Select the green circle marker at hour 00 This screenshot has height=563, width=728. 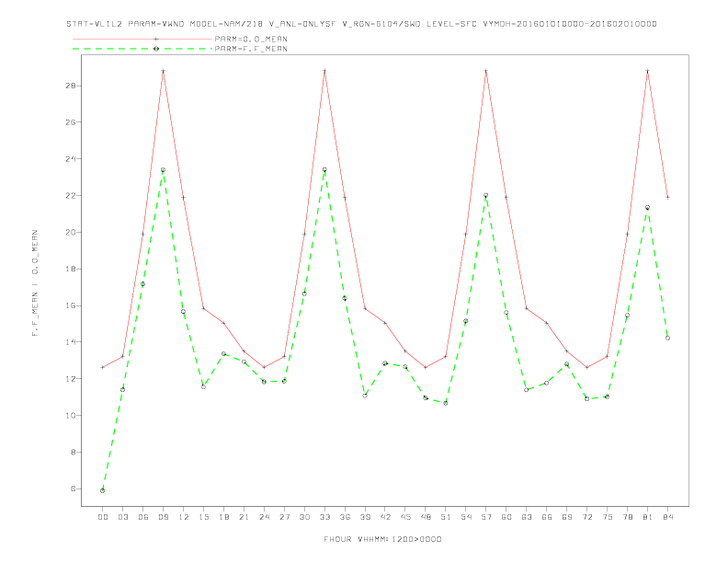pos(103,490)
